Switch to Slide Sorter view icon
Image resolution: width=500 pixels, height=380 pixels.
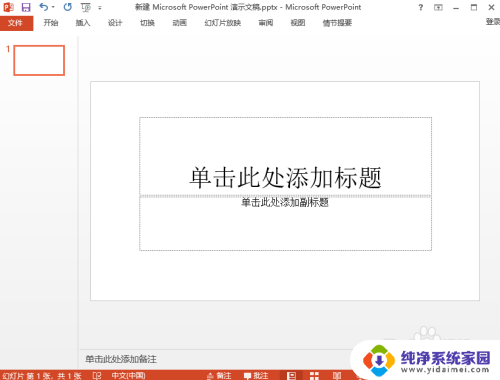point(314,376)
